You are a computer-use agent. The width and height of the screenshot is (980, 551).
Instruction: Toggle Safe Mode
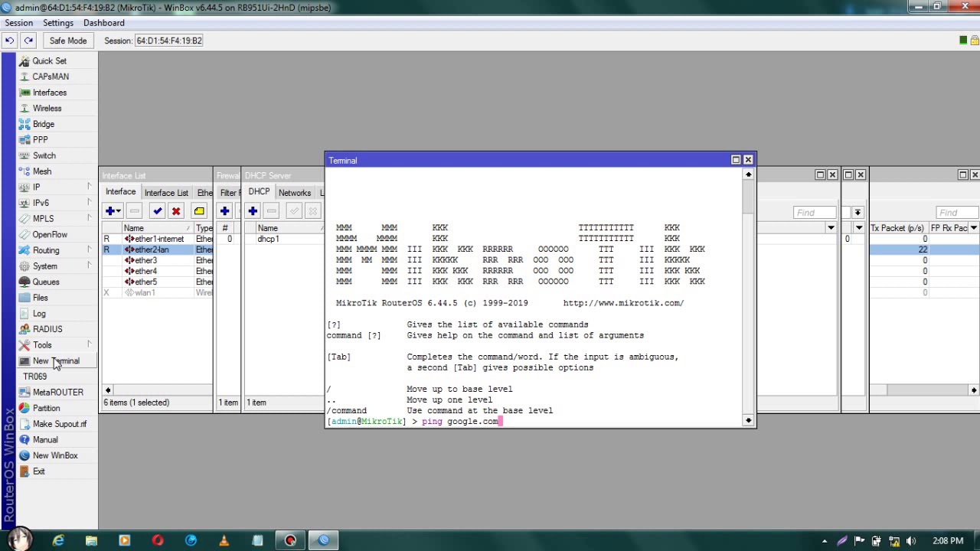[x=68, y=41]
